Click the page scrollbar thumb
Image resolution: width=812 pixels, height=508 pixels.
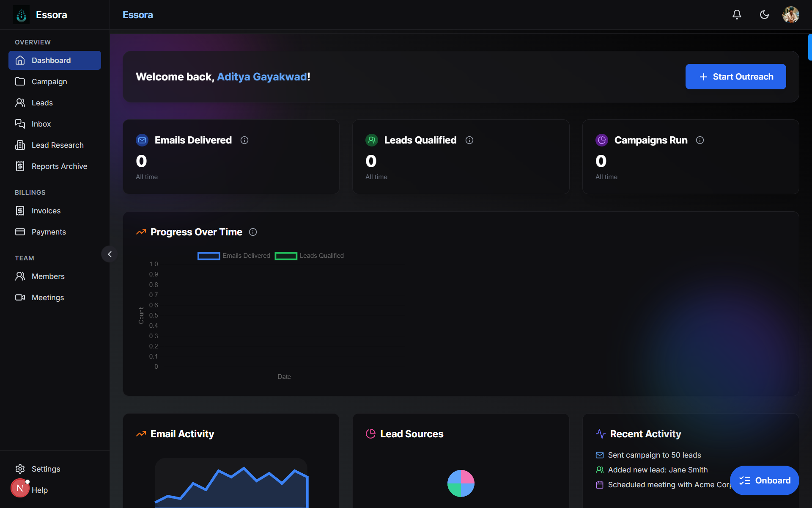point(810,47)
